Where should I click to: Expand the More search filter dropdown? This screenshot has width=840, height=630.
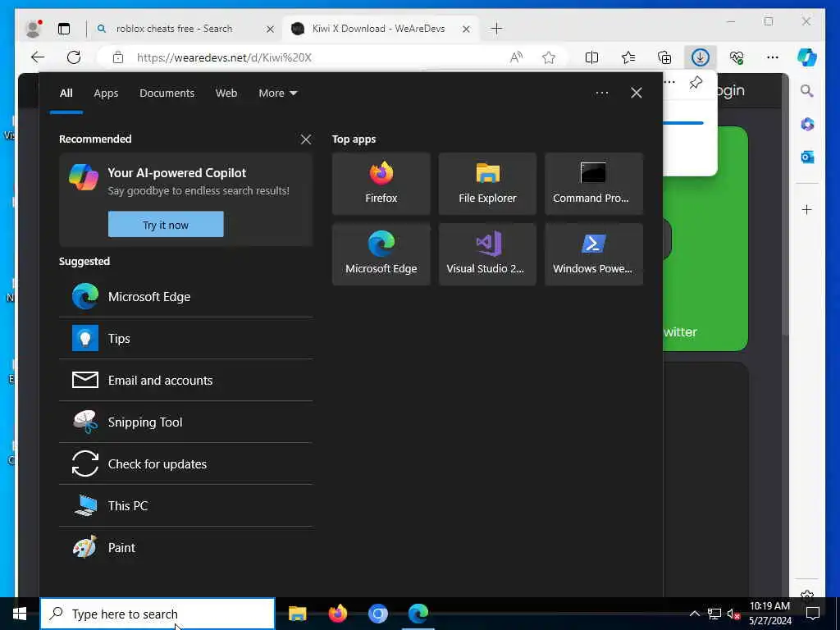tap(277, 94)
